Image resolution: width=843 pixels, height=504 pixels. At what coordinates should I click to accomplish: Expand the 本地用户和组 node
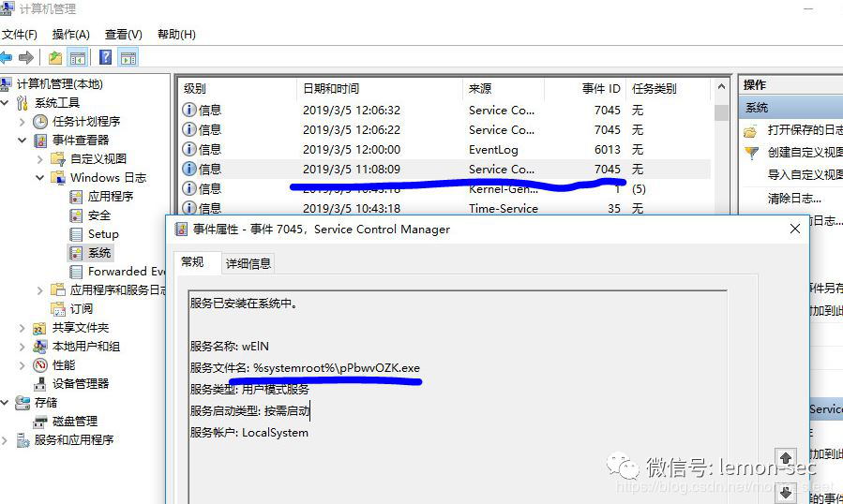pyautogui.click(x=23, y=348)
